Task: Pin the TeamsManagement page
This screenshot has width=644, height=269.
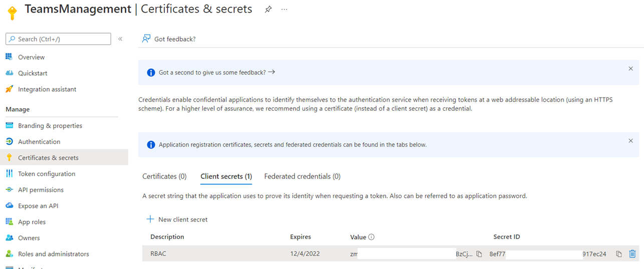Action: (268, 10)
